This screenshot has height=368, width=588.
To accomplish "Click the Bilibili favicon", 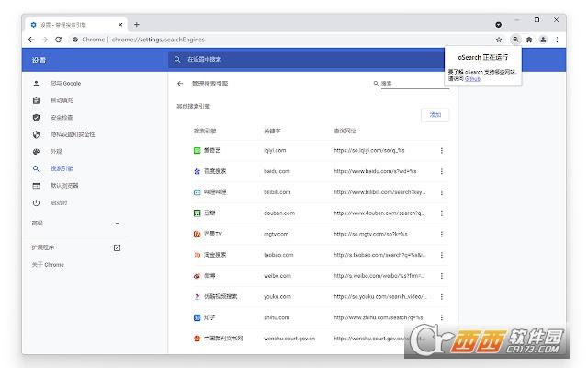I will (197, 192).
